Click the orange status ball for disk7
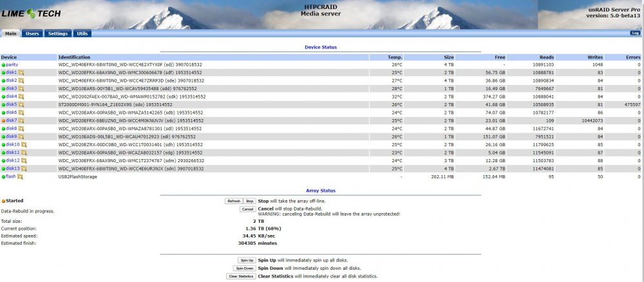The image size is (644, 282). click(3, 121)
